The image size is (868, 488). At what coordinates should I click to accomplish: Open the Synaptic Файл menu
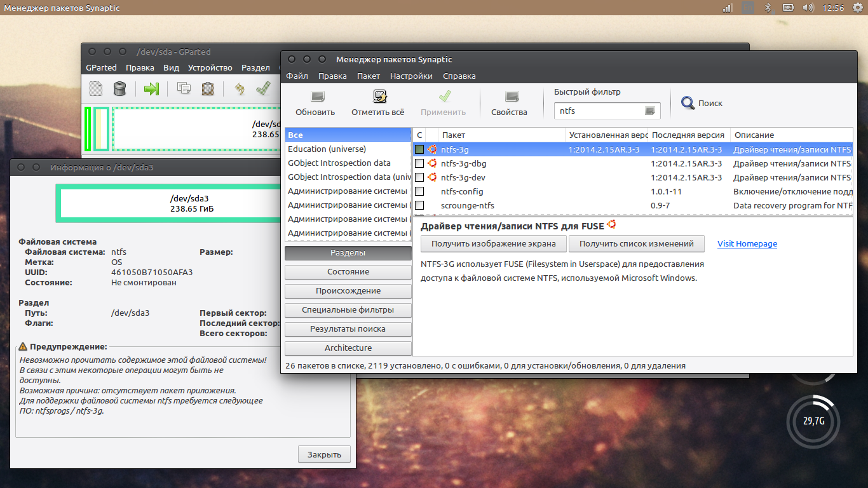(297, 76)
